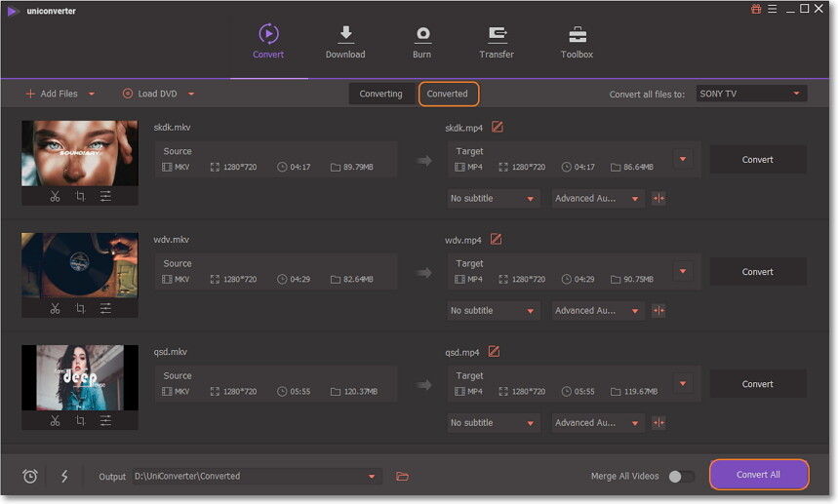838x504 pixels.
Task: Click the split icon next to wdv audio dropdown
Action: click(x=658, y=311)
